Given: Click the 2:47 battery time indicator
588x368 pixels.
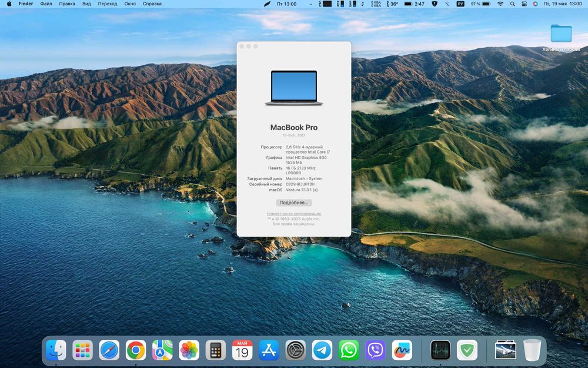Looking at the screenshot, I should click(415, 4).
